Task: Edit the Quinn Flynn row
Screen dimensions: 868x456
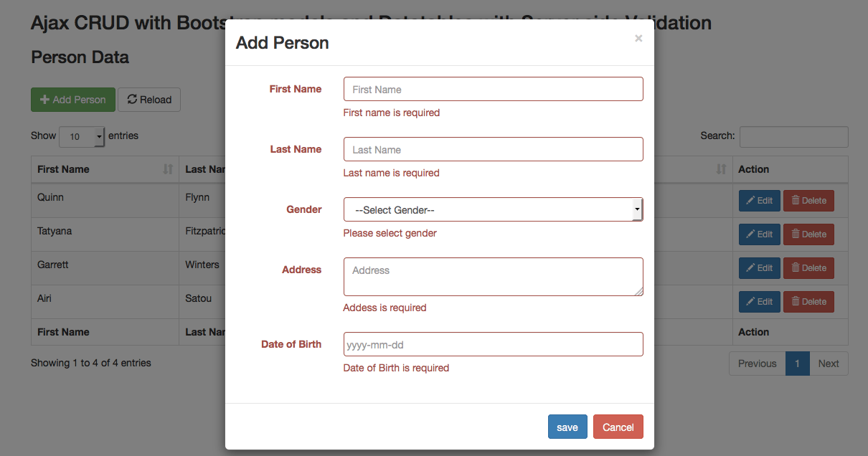Action: point(760,201)
